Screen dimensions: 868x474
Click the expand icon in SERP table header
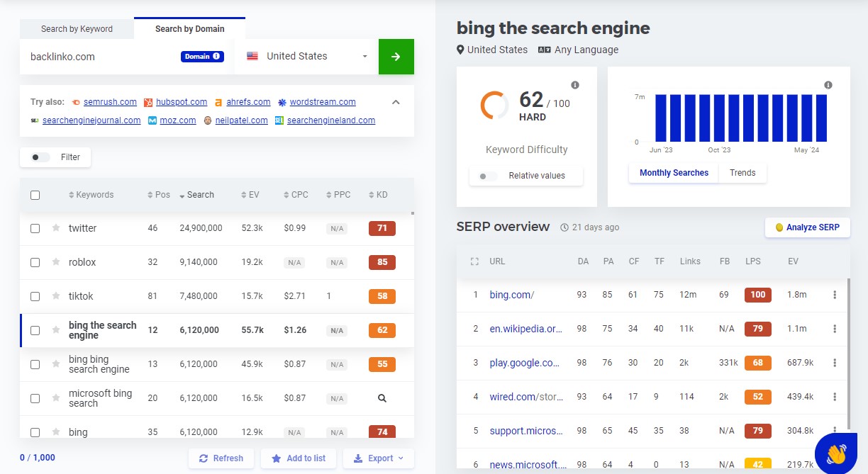475,261
